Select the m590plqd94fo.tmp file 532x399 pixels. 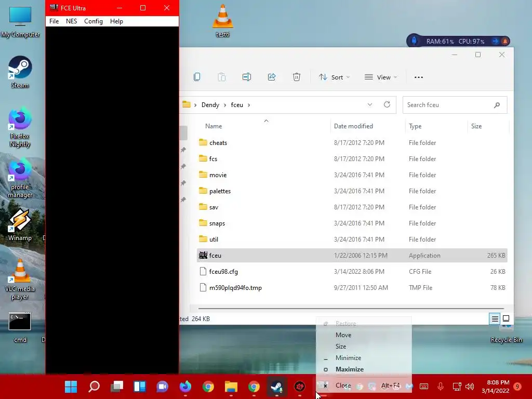click(x=352, y=288)
